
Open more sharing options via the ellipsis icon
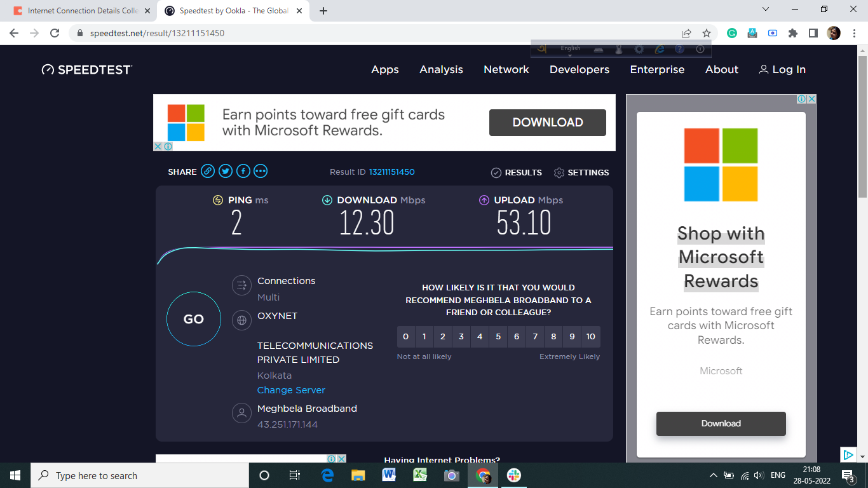coord(261,171)
